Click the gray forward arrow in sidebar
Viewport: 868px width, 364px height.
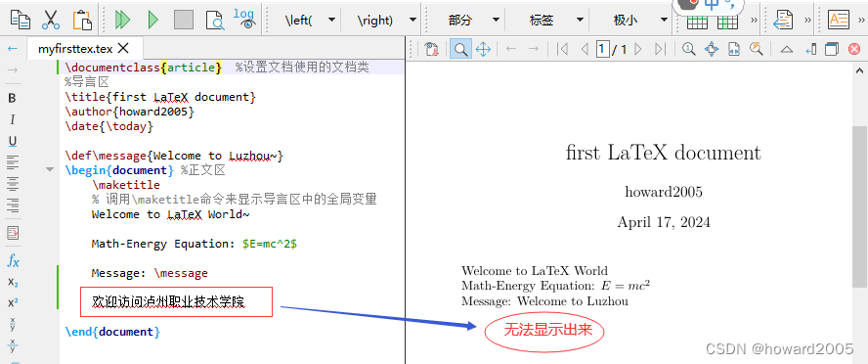12,69
